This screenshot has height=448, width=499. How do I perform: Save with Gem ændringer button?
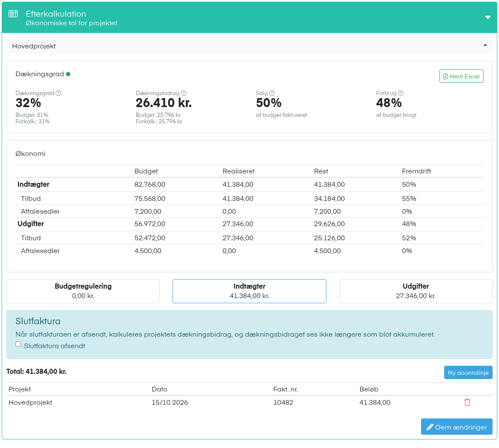[457, 427]
